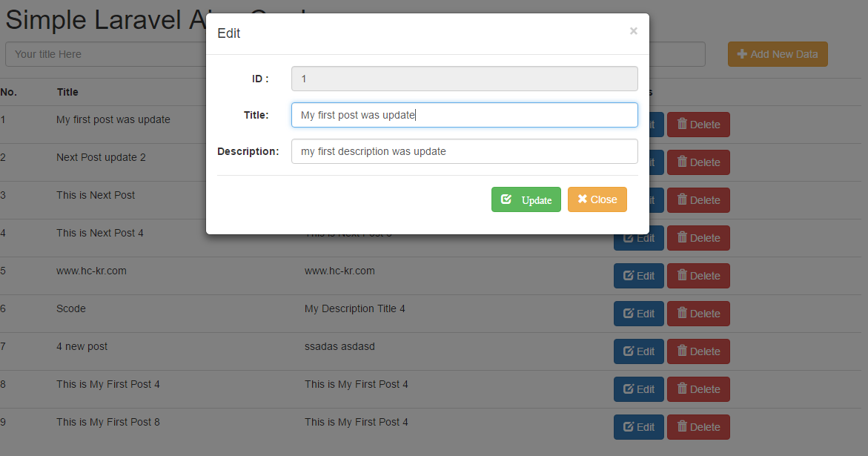868x456 pixels.
Task: Click Edit for 'This is My First Post 8'
Action: click(x=638, y=426)
